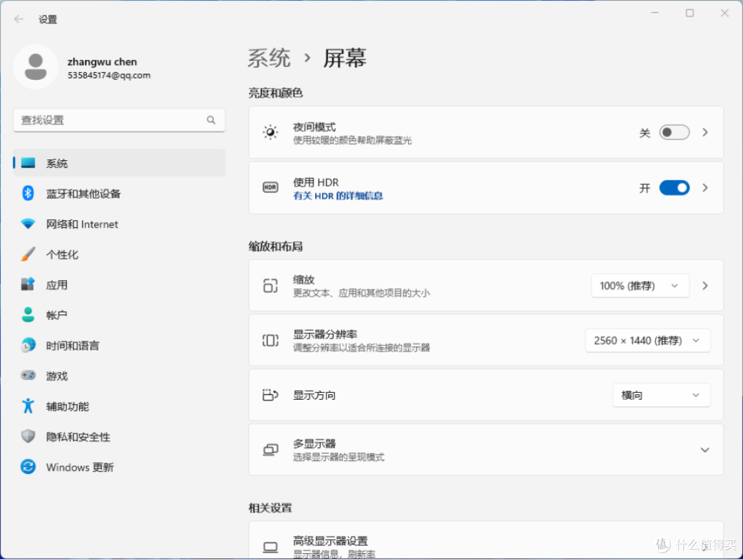This screenshot has width=743, height=560.
Task: Click the 相关设置 section heading
Action: coord(270,508)
